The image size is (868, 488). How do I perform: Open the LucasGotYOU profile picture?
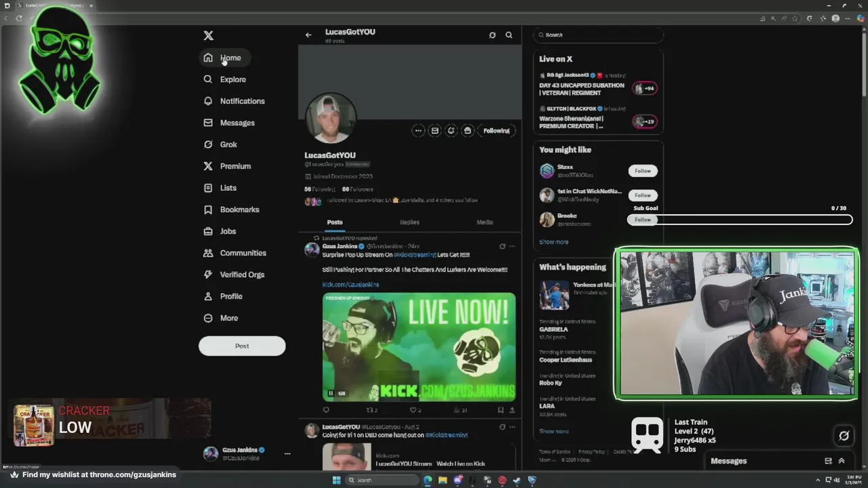[331, 118]
